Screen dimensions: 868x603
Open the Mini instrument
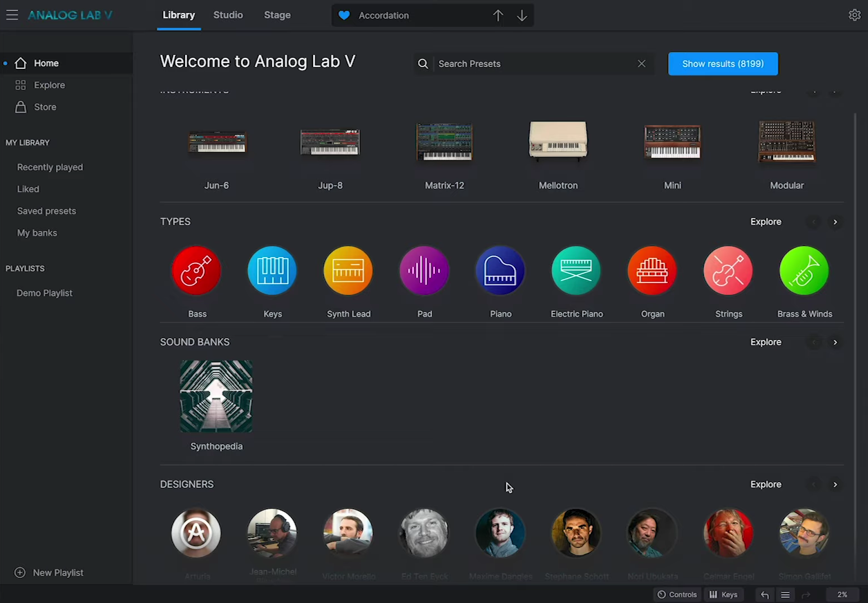pyautogui.click(x=672, y=142)
